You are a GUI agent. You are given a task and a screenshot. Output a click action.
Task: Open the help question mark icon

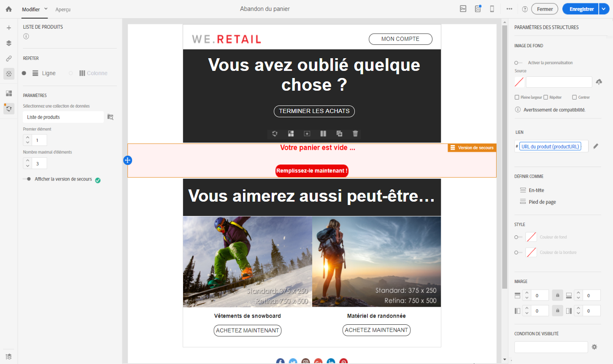[x=525, y=9]
